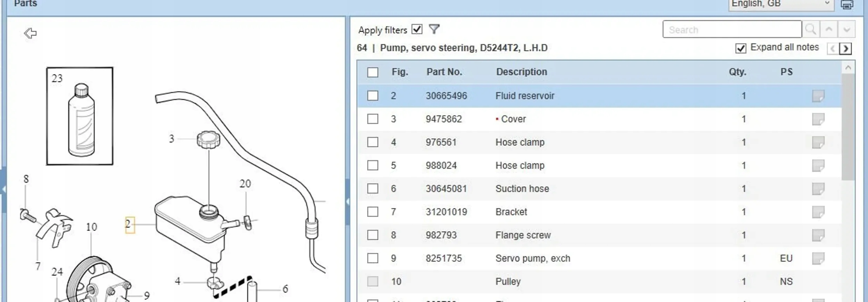Collapse the diagram panel splitter handle
This screenshot has width=868, height=302.
[x=348, y=201]
